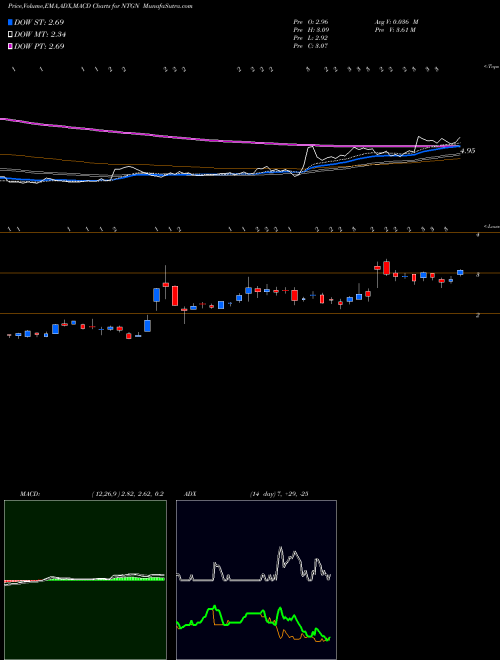Click the 'DOW ST: 2.69' label

coord(39,23)
